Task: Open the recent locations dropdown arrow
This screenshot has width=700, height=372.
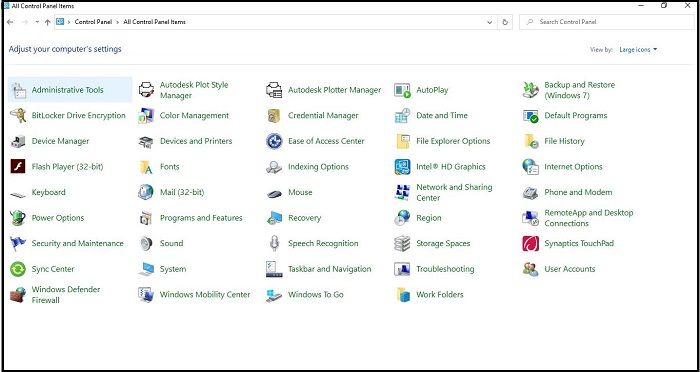Action: click(x=37, y=22)
